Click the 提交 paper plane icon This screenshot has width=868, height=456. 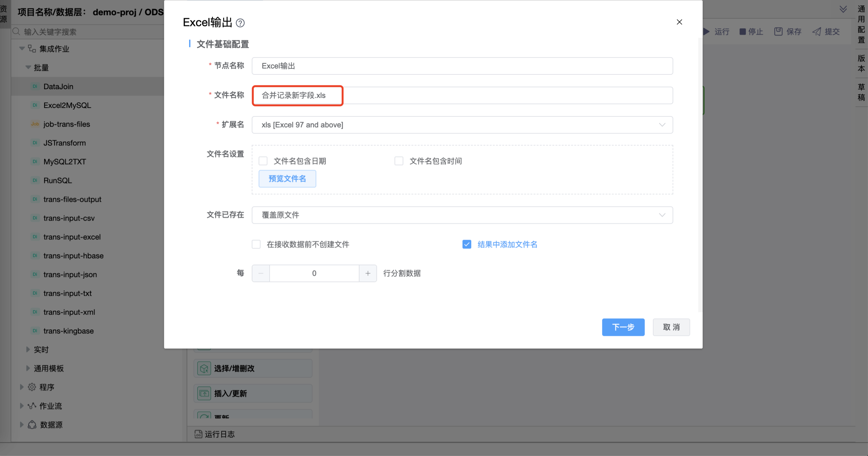tap(816, 32)
